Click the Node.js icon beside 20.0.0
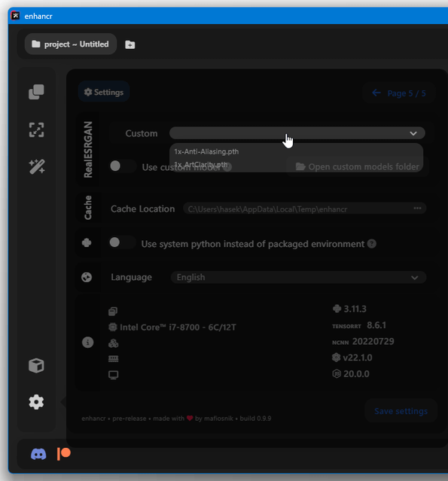448x481 pixels. [x=337, y=373]
